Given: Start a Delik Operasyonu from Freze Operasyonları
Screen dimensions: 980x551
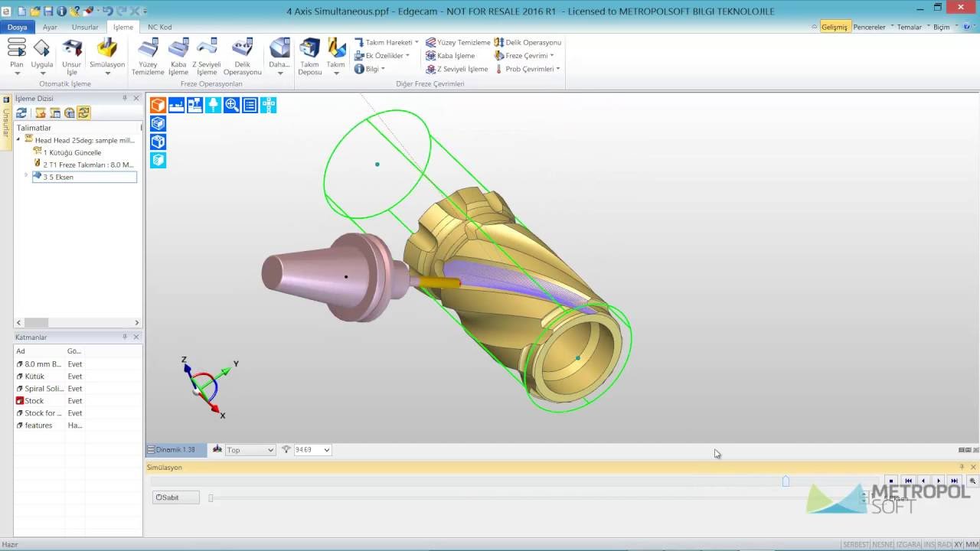Looking at the screenshot, I should click(243, 57).
